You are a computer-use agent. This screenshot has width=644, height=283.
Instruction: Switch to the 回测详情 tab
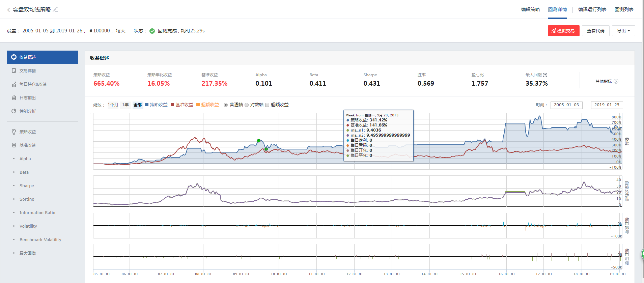(x=557, y=9)
